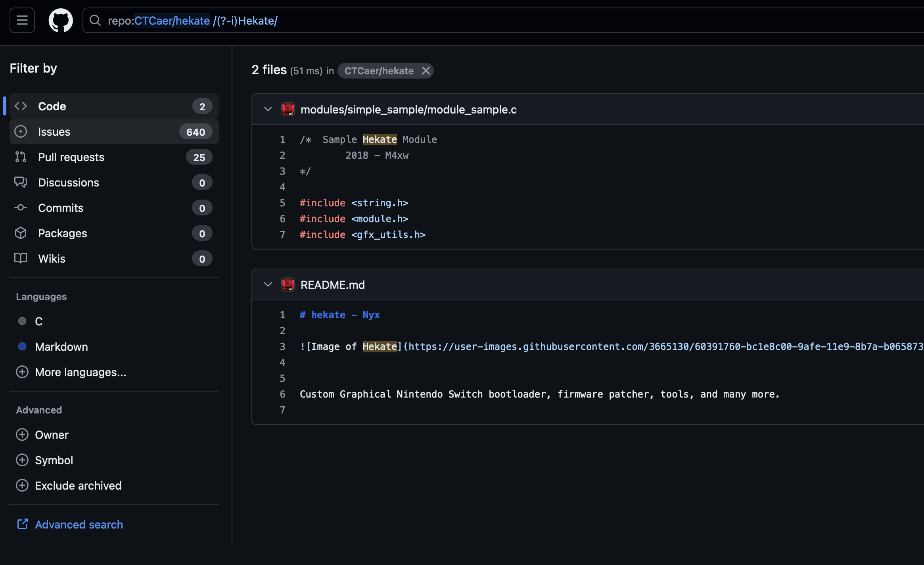924x565 pixels.
Task: Click repo avatar beside module_sample.c
Action: coord(288,109)
